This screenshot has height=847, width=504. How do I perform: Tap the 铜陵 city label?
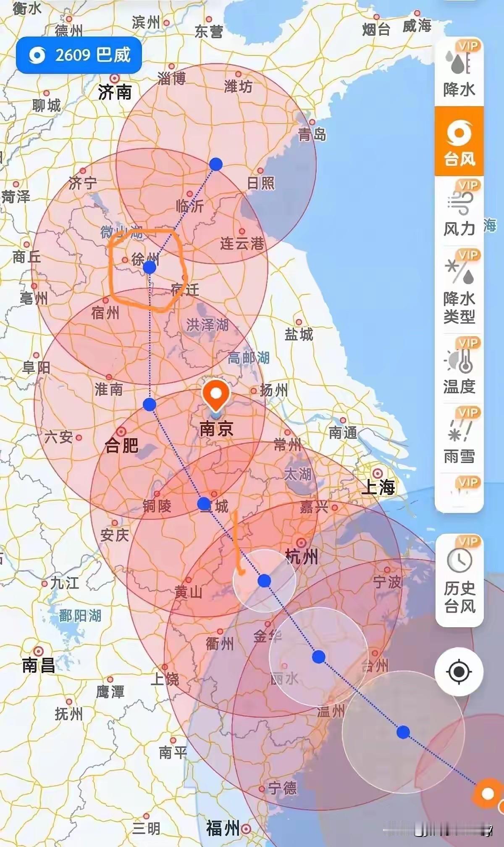tap(157, 506)
